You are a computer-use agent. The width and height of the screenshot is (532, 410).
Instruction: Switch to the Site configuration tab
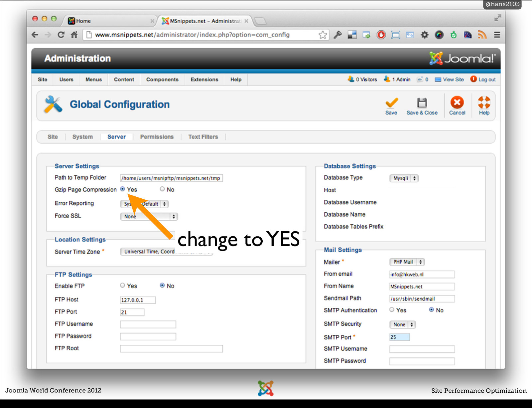point(53,137)
